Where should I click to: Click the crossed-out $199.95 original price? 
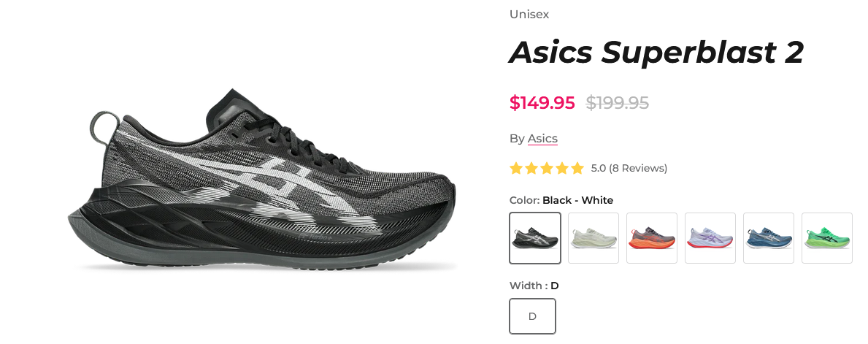(x=617, y=102)
